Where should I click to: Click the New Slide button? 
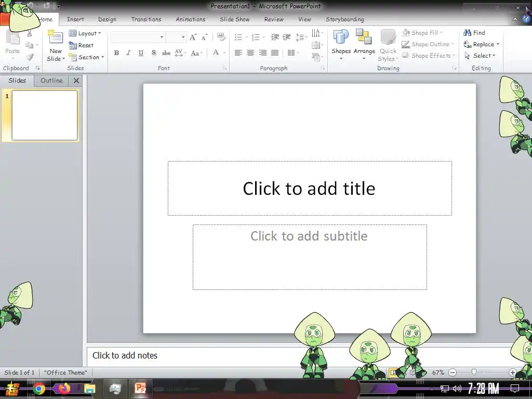(x=56, y=46)
